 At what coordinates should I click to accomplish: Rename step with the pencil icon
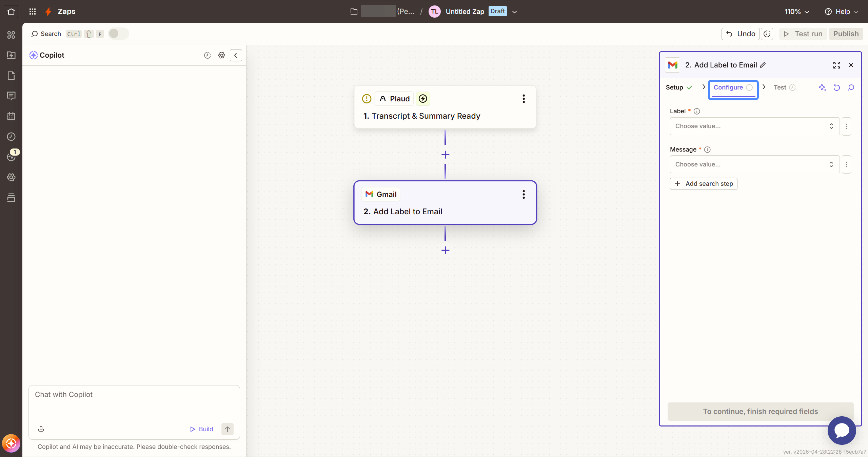pyautogui.click(x=763, y=65)
